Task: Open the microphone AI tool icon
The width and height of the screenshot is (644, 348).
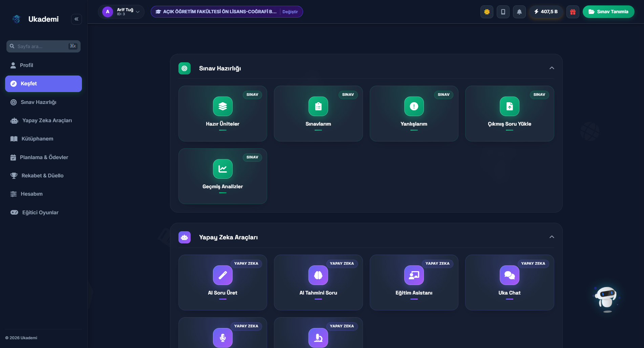Action: point(222,338)
